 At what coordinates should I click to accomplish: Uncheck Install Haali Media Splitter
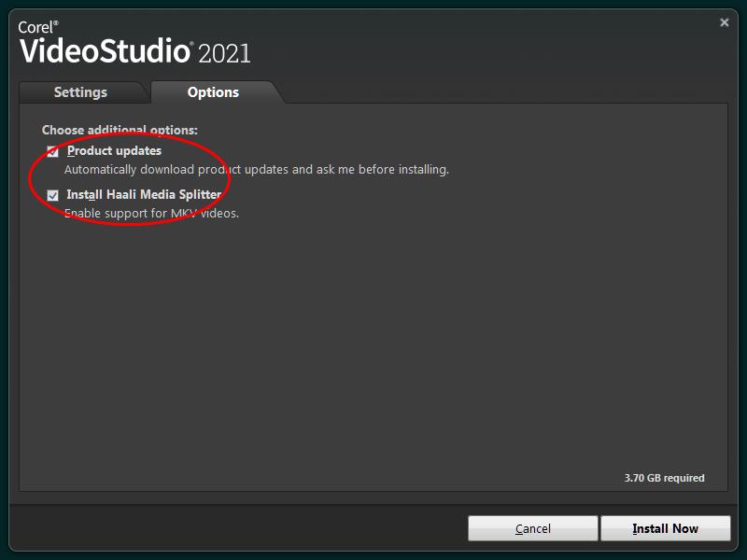53,195
